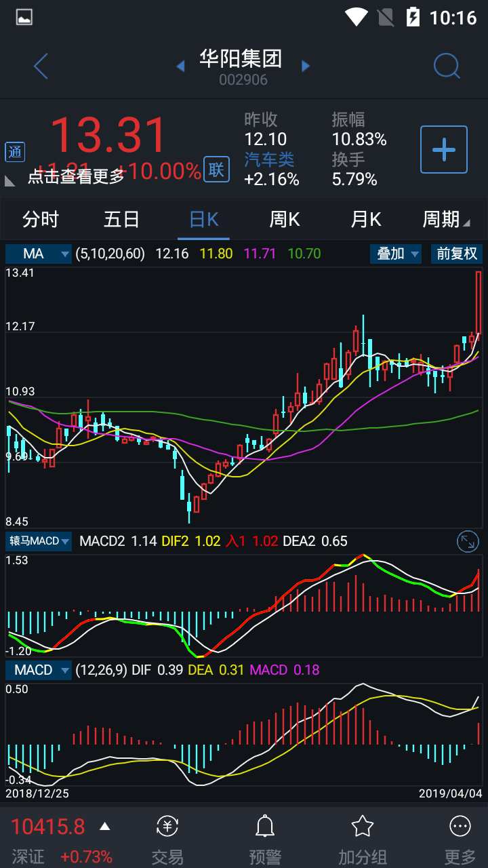488x868 pixels.
Task: Go to next stock with right triangle
Action: tap(306, 66)
